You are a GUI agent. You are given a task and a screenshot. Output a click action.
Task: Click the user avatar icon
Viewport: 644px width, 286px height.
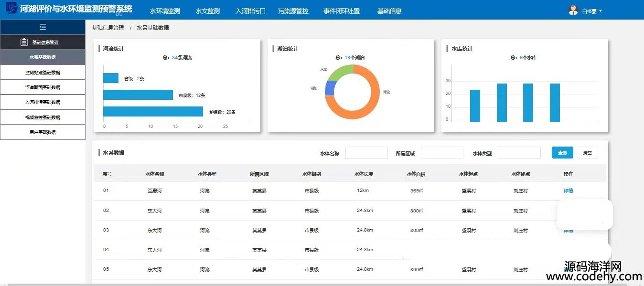pos(573,10)
